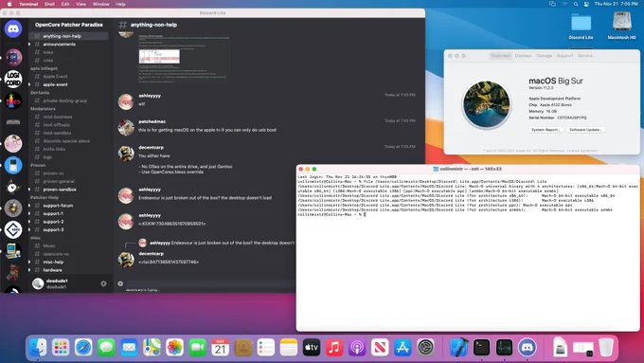Switch to Displays tab in About This Mac
Image resolution: width=644 pixels, height=363 pixels.
(523, 56)
